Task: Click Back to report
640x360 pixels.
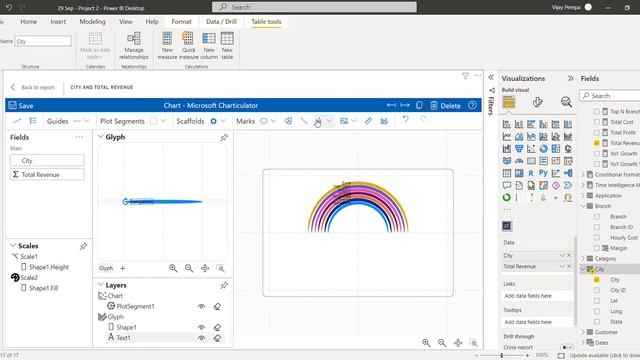Action: tap(32, 87)
